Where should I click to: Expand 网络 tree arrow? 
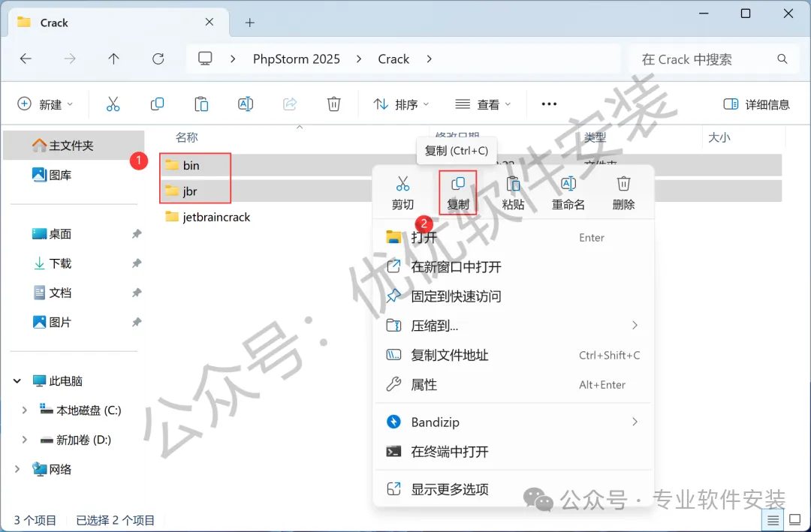pyautogui.click(x=17, y=470)
